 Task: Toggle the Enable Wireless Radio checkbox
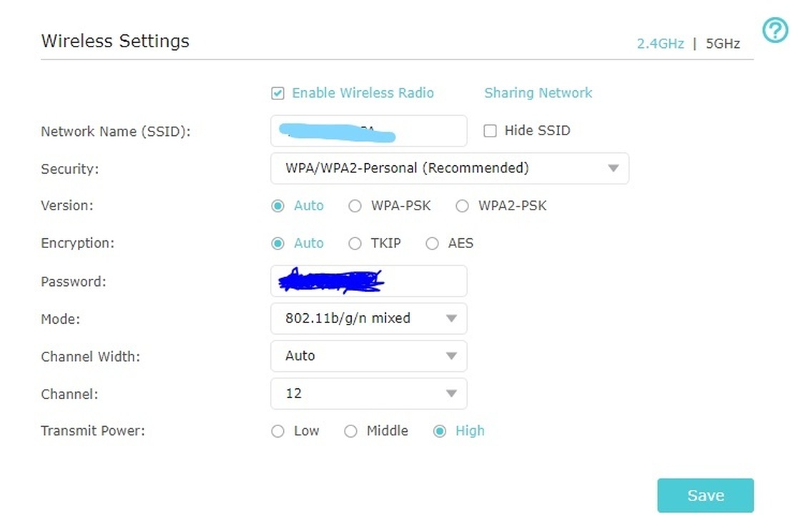coord(278,94)
